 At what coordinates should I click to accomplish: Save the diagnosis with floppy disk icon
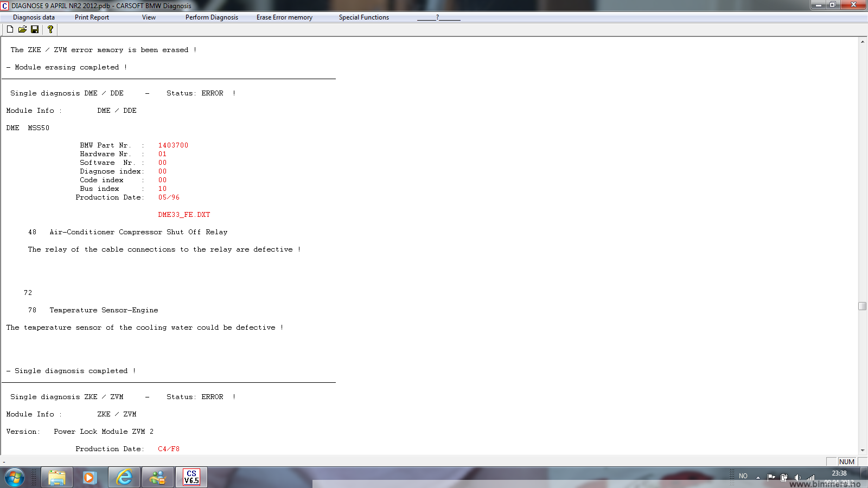pyautogui.click(x=35, y=29)
